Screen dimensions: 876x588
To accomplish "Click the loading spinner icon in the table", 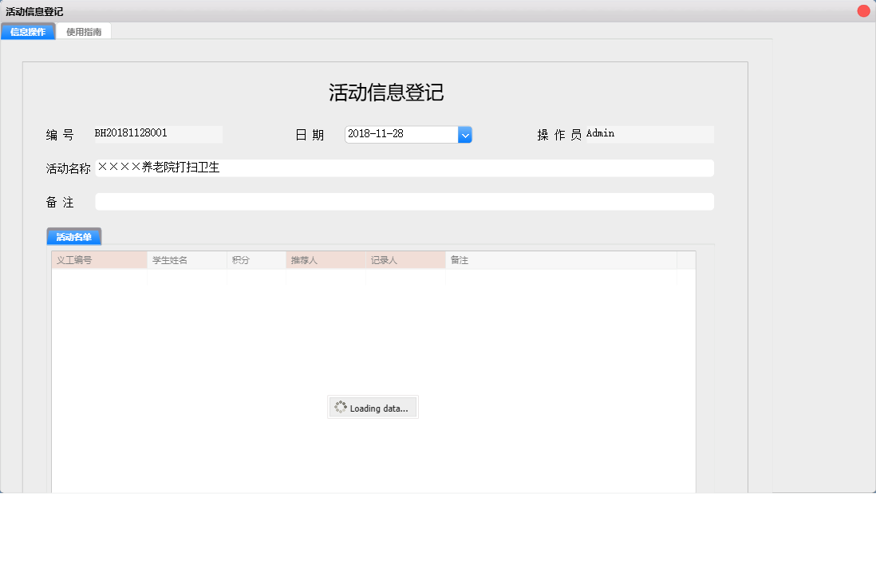I will coord(341,407).
